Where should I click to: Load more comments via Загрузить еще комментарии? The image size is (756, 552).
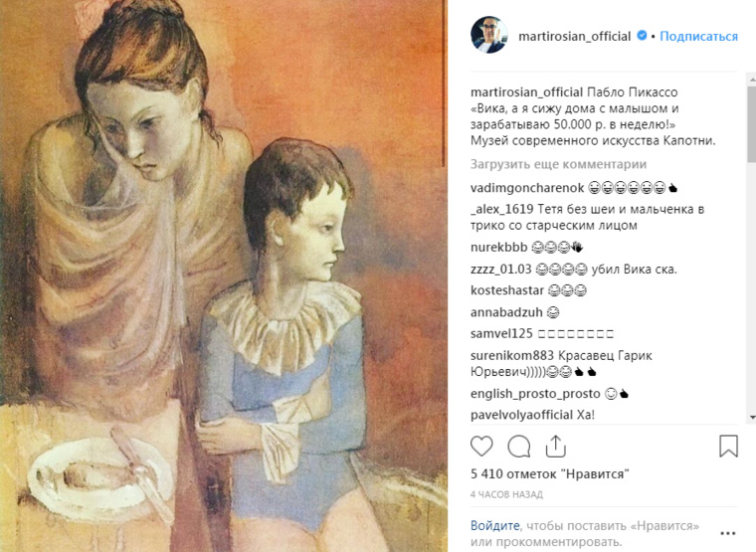pyautogui.click(x=558, y=164)
